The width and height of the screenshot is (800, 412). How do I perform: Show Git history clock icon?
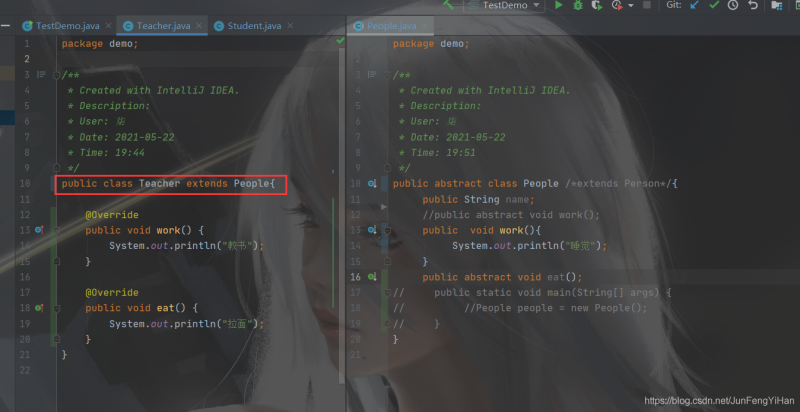point(733,6)
